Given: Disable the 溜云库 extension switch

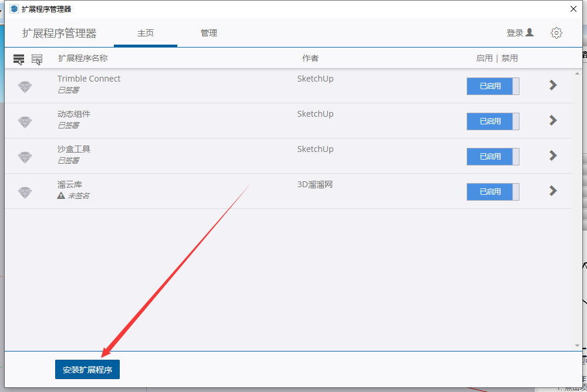Looking at the screenshot, I should point(492,192).
